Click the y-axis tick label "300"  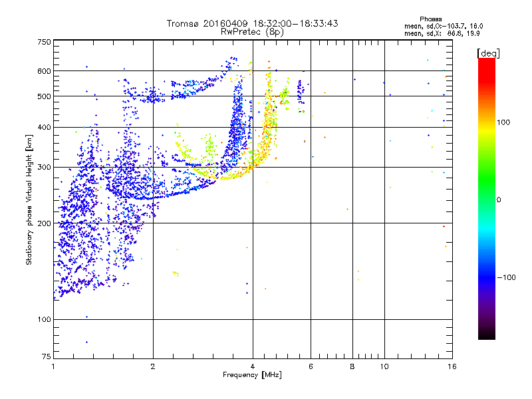tap(44, 168)
